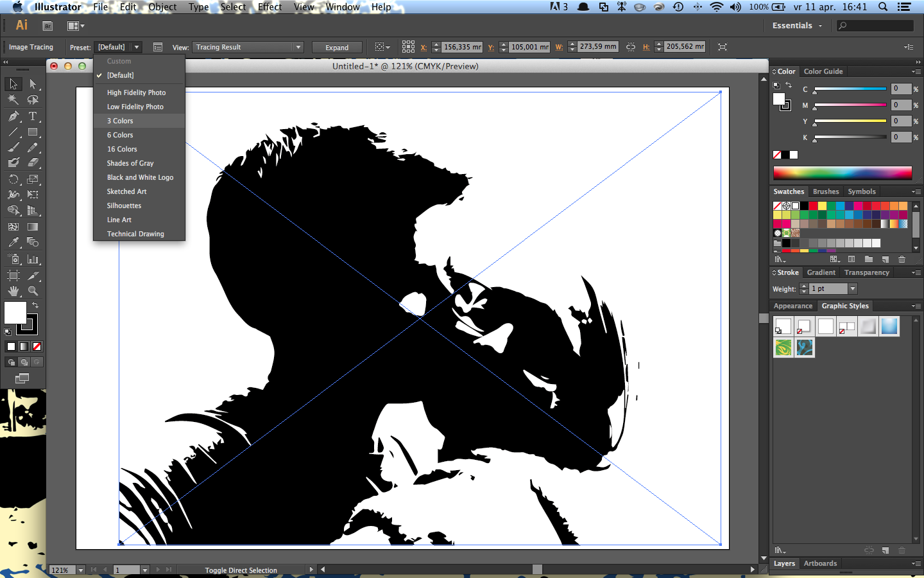Open the Effect menu

click(269, 7)
